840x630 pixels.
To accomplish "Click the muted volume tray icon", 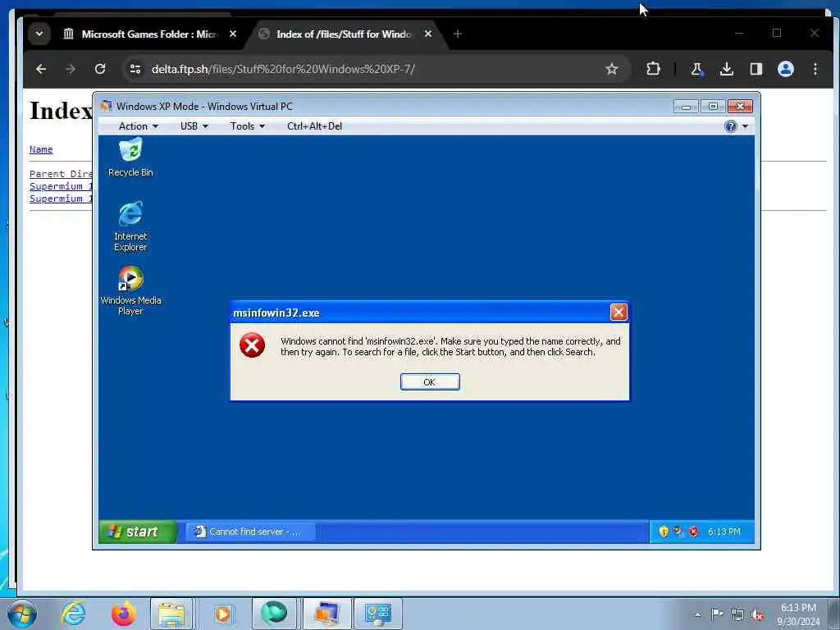I will (757, 615).
